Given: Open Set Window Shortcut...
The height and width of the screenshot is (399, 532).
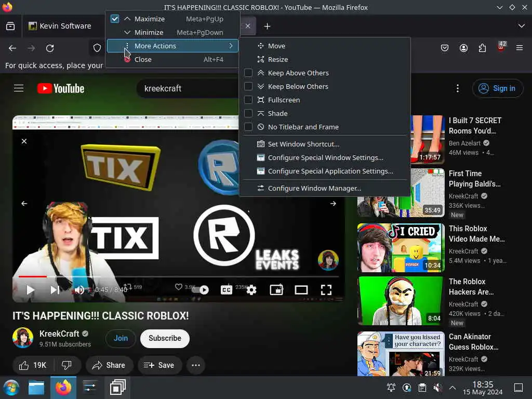Looking at the screenshot, I should (x=325, y=144).
